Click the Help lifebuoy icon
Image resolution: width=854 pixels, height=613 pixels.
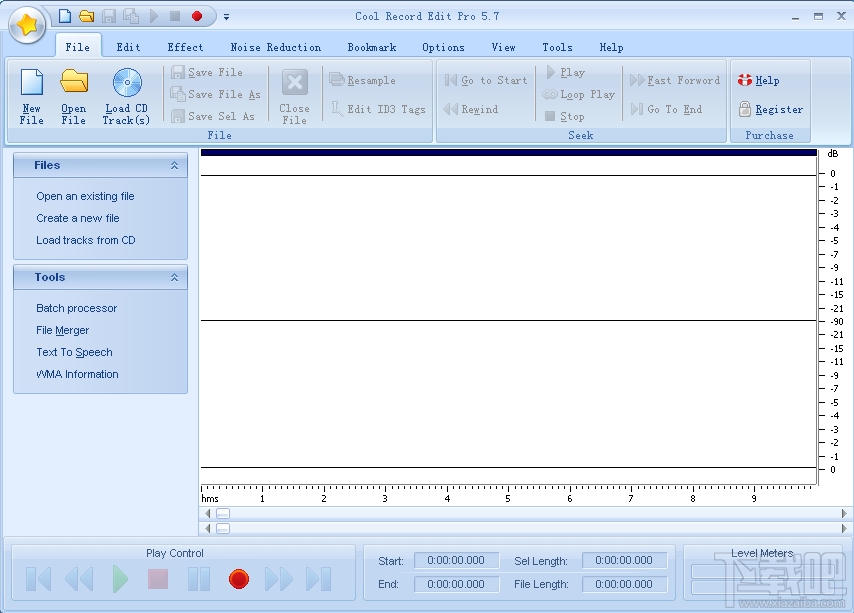(744, 80)
